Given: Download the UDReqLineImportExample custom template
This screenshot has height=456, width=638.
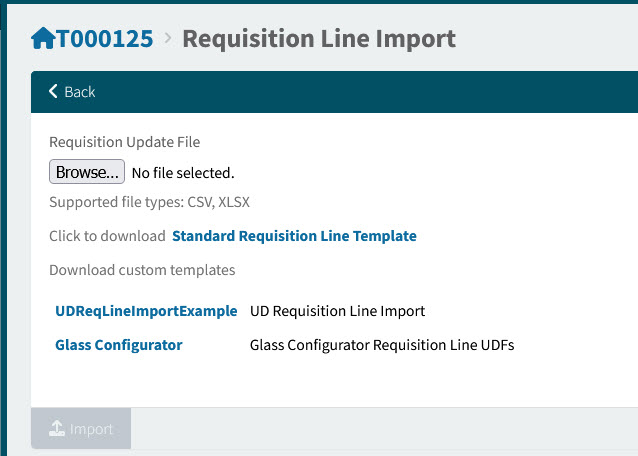Looking at the screenshot, I should tap(146, 311).
